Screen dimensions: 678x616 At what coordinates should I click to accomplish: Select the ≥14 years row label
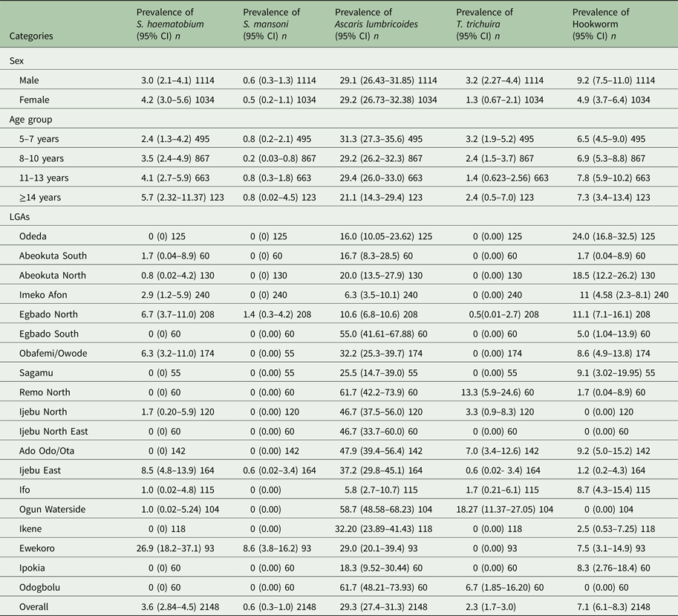(x=43, y=197)
